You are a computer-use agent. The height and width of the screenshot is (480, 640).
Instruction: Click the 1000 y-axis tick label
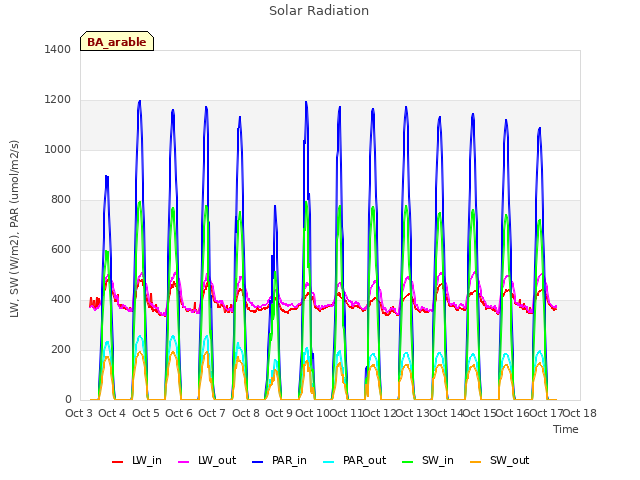coord(58,149)
